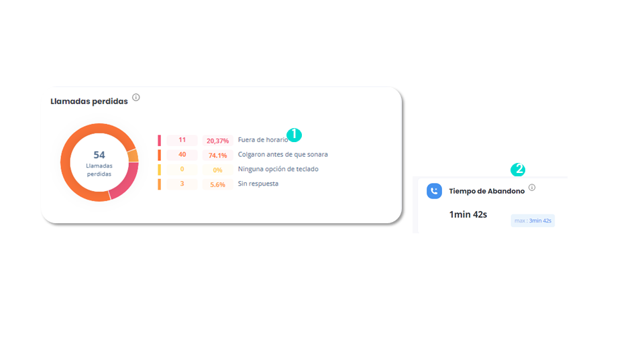The width and height of the screenshot is (644, 362).
Task: Select the Fuera de horario label
Action: 263,140
